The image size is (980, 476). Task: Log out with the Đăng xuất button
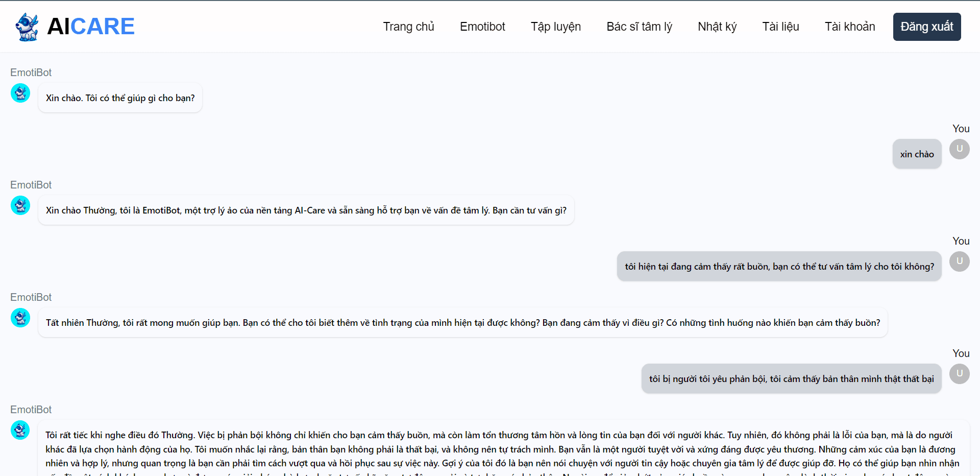[x=927, y=27]
